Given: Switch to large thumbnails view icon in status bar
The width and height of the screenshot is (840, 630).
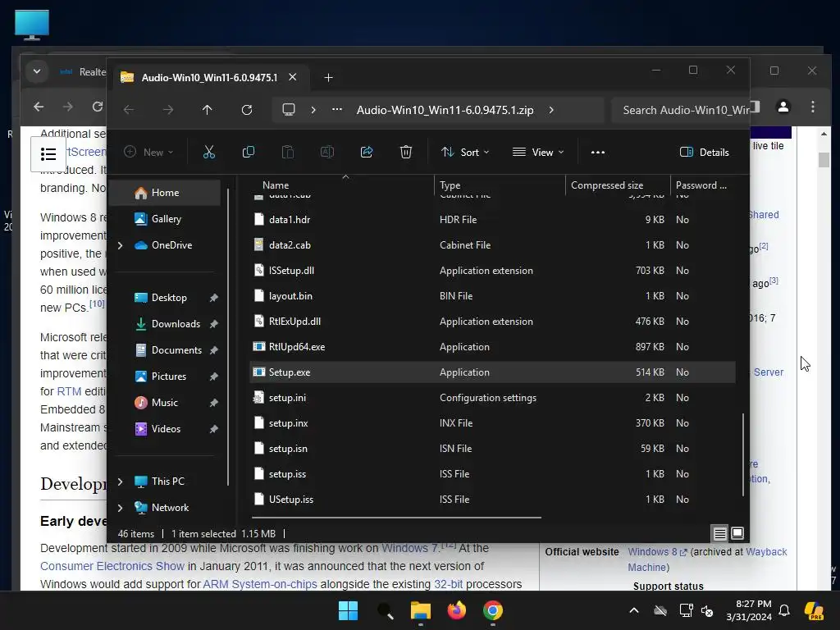Looking at the screenshot, I should [737, 533].
